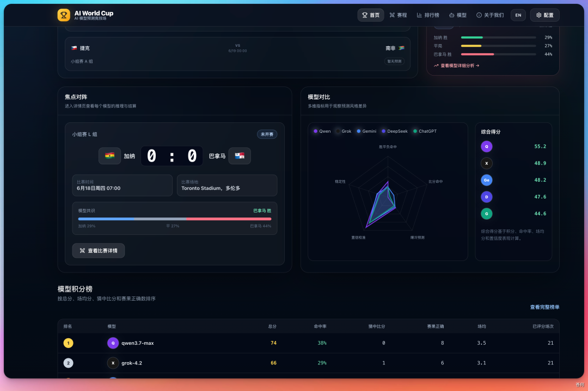Open the 首页 home tab
Screen dimensions: 588x391
371,15
